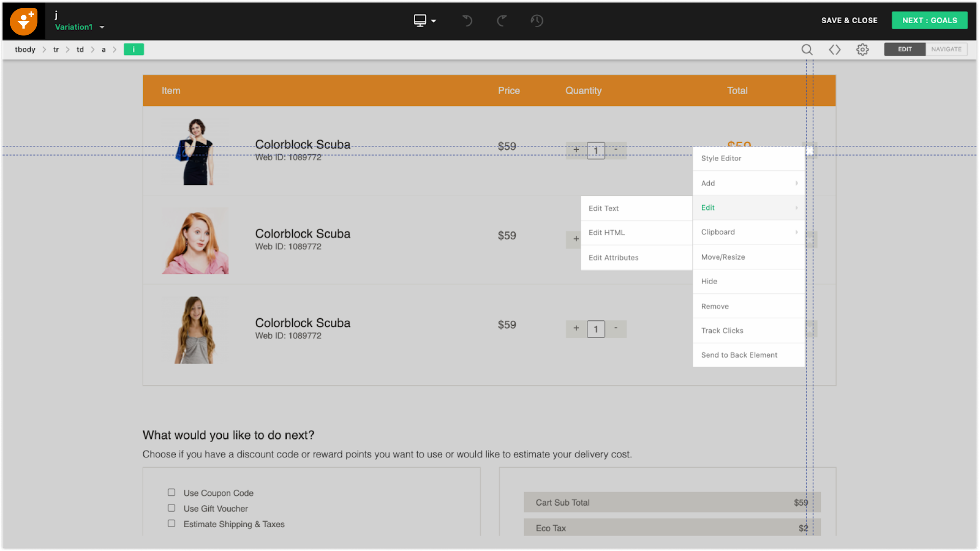The height and width of the screenshot is (551, 980).
Task: Open the revision history clock icon
Action: tap(537, 20)
